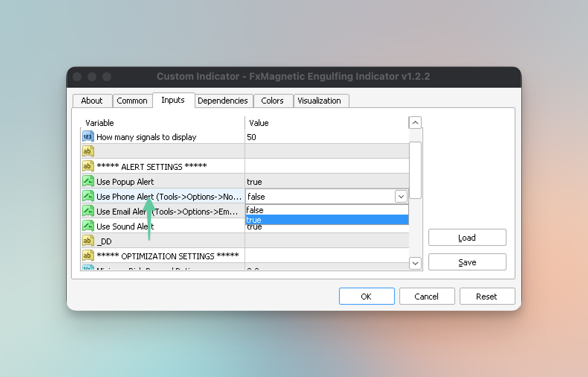Select true in the open dropdown list
Viewport: 588px width, 377px height.
(x=327, y=220)
